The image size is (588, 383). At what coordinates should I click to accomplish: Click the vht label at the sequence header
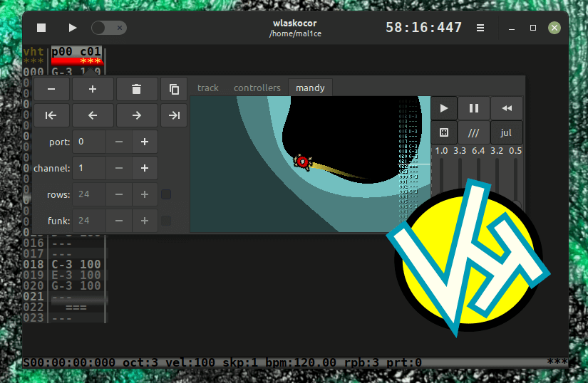point(33,52)
